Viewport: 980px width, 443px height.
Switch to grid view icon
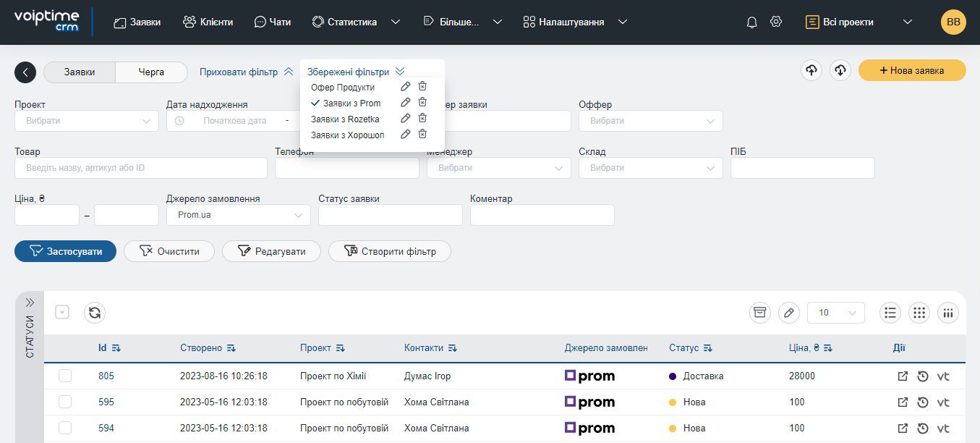pos(919,313)
